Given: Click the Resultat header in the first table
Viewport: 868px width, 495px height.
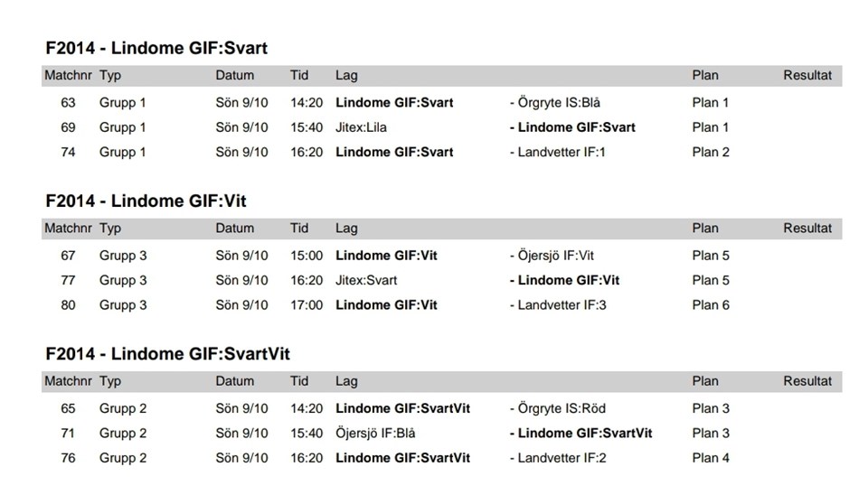Looking at the screenshot, I should point(807,76).
